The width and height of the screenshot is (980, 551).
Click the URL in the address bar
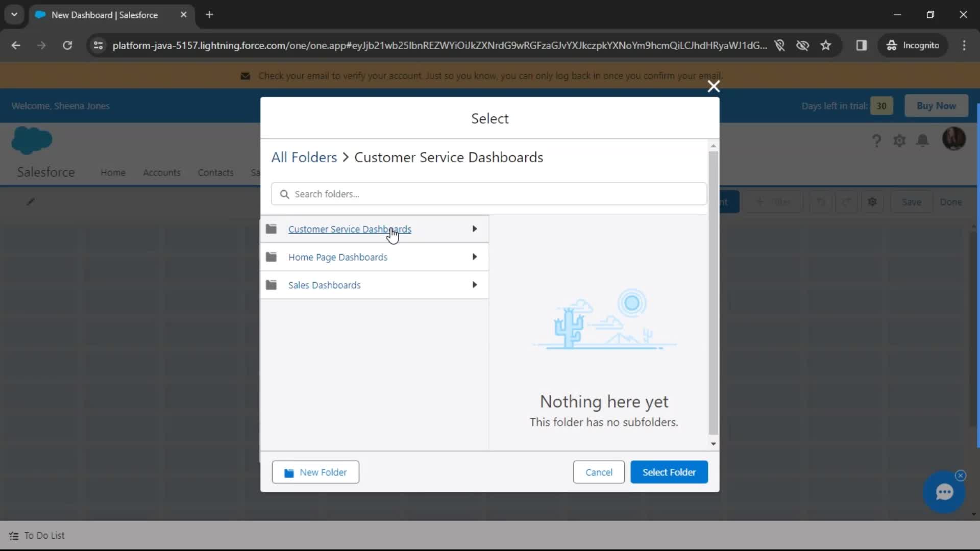click(439, 45)
